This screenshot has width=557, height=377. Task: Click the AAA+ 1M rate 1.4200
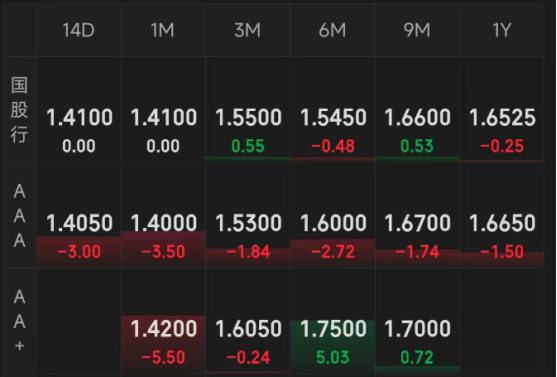(163, 329)
